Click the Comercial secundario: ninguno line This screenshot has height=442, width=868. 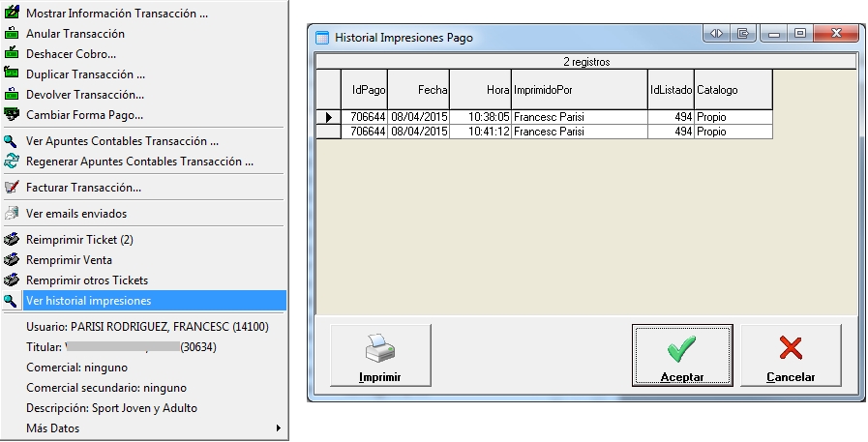[x=106, y=388]
